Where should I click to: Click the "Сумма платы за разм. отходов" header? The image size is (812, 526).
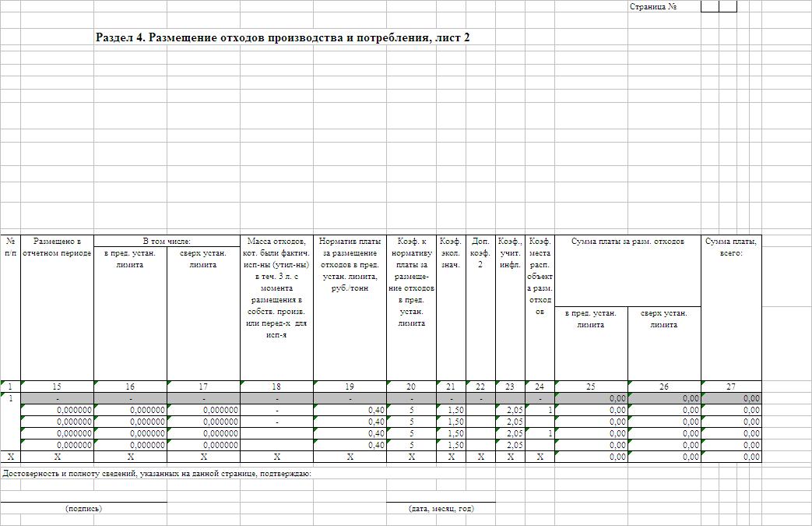click(x=627, y=242)
